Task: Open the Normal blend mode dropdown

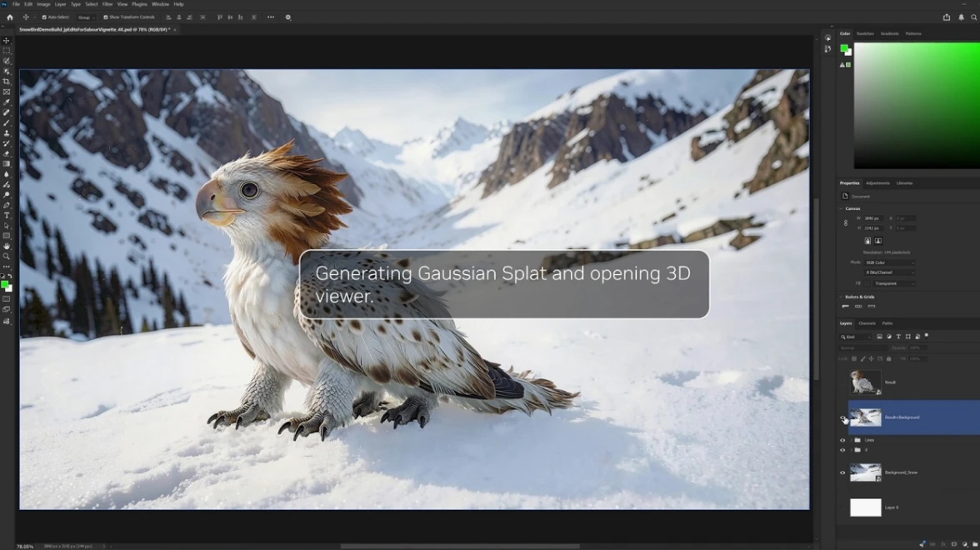Action: click(863, 347)
